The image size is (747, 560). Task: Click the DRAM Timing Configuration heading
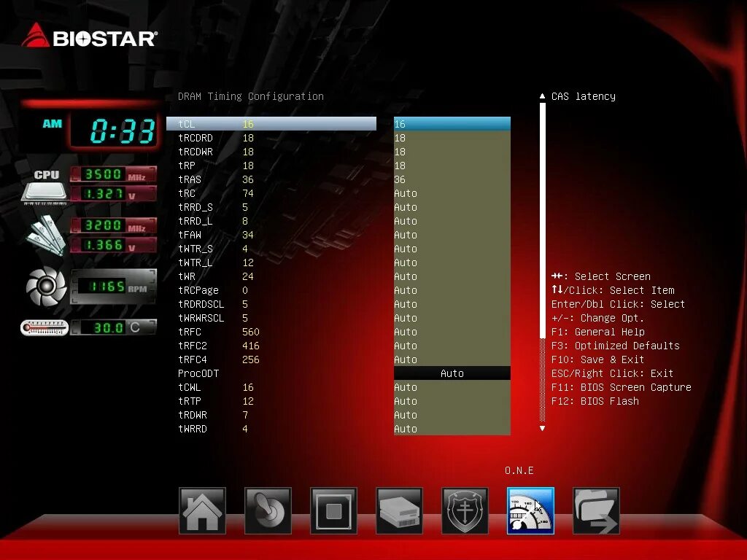coord(251,96)
